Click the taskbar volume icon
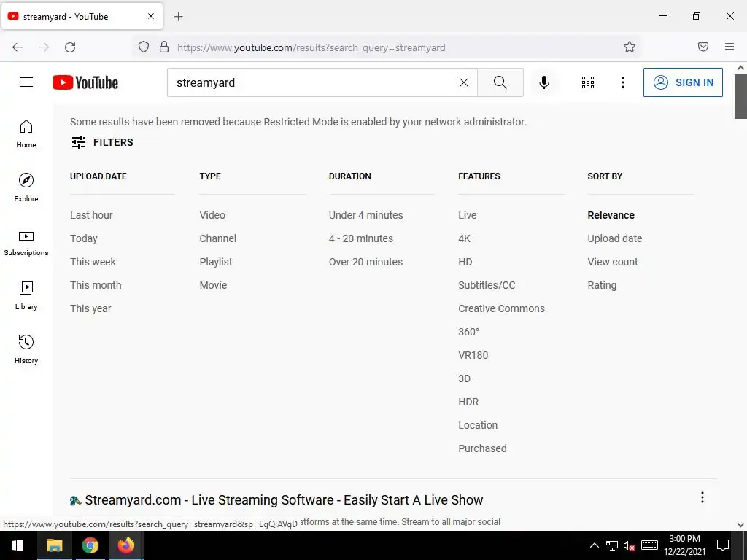The height and width of the screenshot is (560, 747). point(629,545)
